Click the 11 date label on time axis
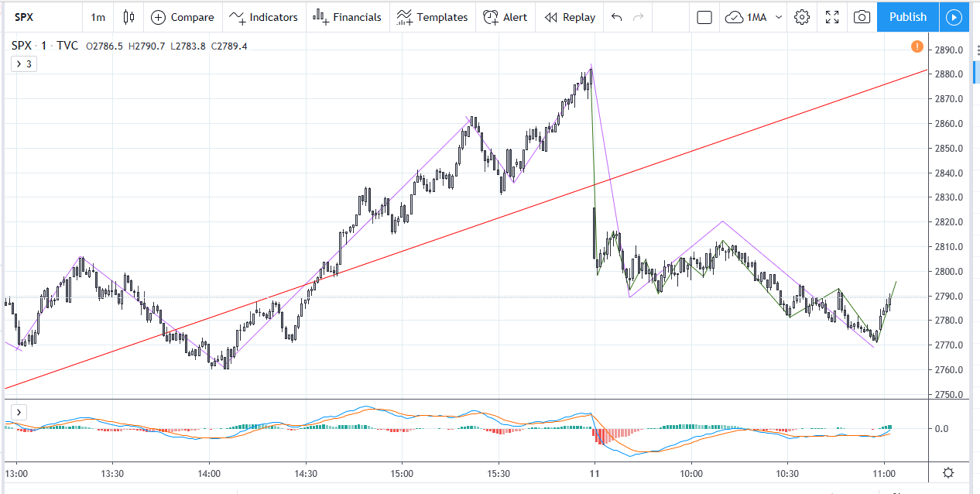 point(594,473)
